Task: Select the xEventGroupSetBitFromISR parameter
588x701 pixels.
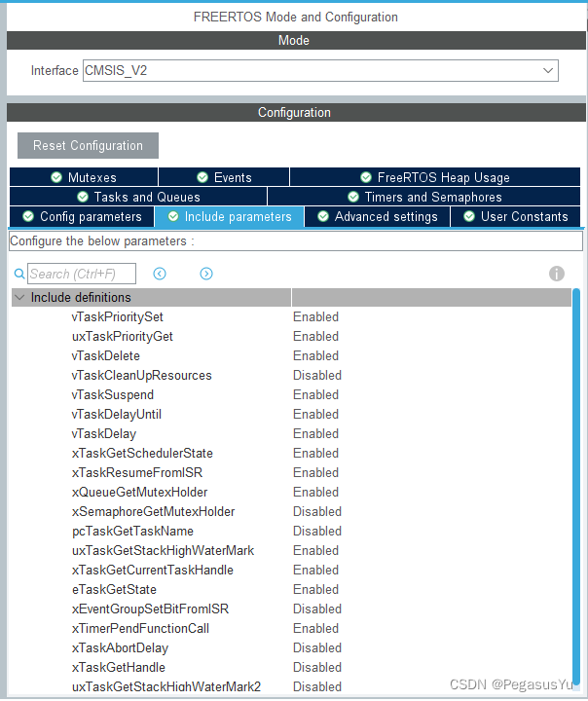Action: [x=150, y=609]
